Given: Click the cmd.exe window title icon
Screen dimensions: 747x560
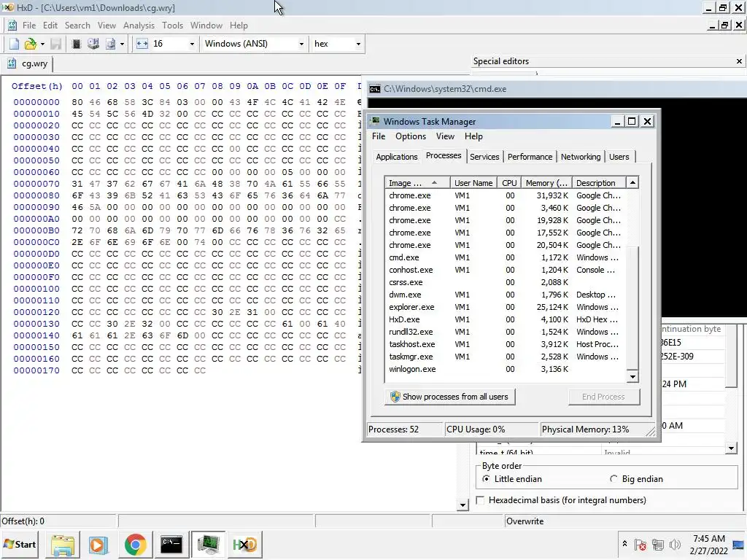Looking at the screenshot, I should 375,89.
